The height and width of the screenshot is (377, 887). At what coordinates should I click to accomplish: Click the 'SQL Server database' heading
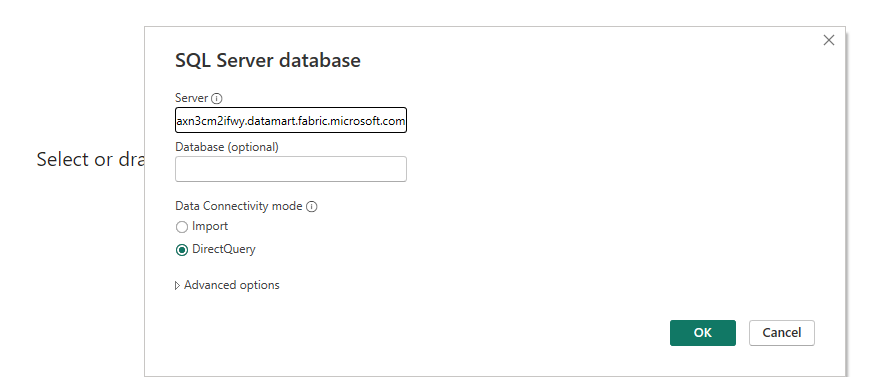[268, 60]
